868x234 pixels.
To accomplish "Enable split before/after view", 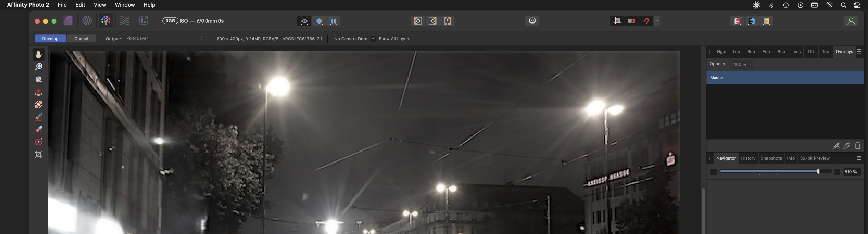I will [x=319, y=21].
